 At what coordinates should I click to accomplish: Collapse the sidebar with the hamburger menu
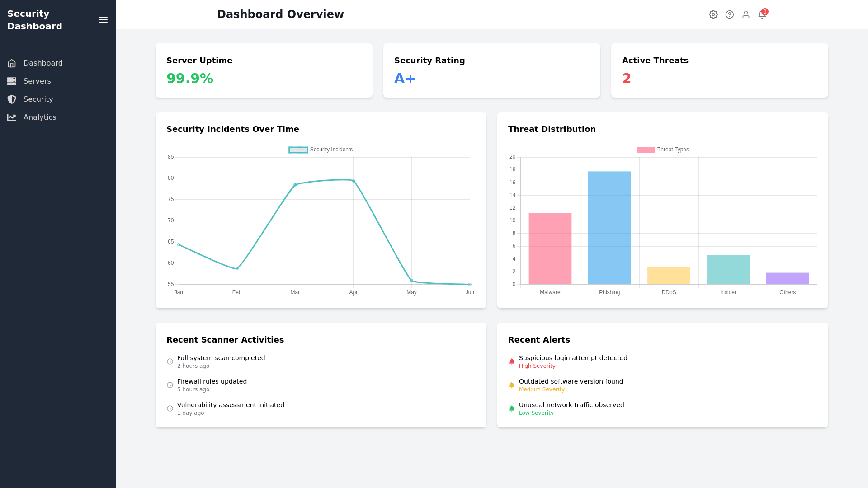(103, 20)
